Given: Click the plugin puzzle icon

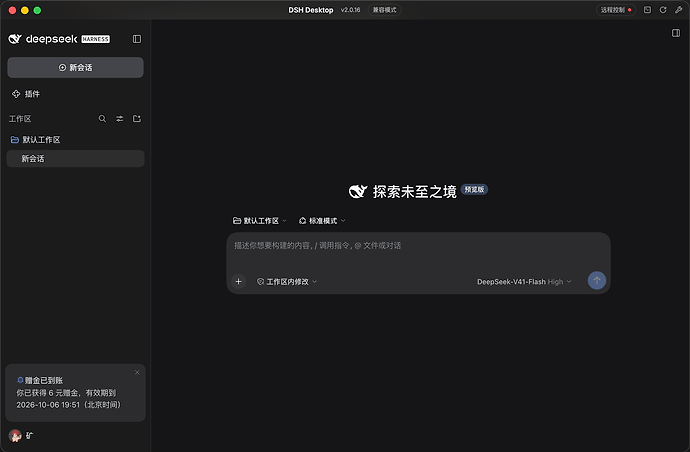Looking at the screenshot, I should coord(16,94).
